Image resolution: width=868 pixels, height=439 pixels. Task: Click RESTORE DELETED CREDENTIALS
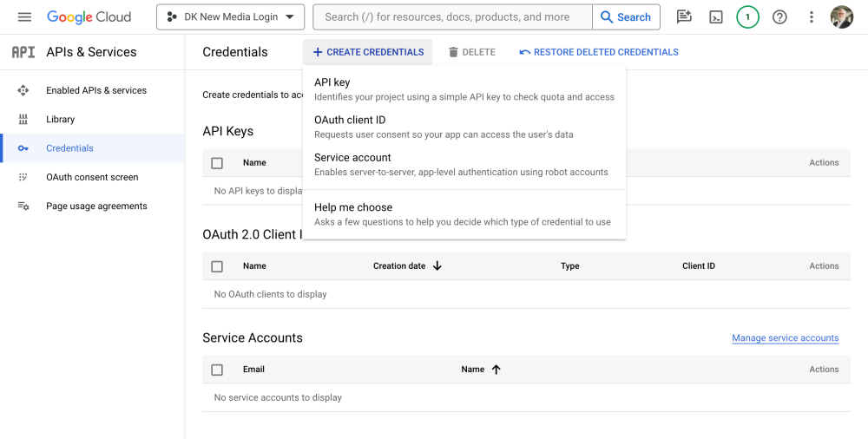point(599,52)
